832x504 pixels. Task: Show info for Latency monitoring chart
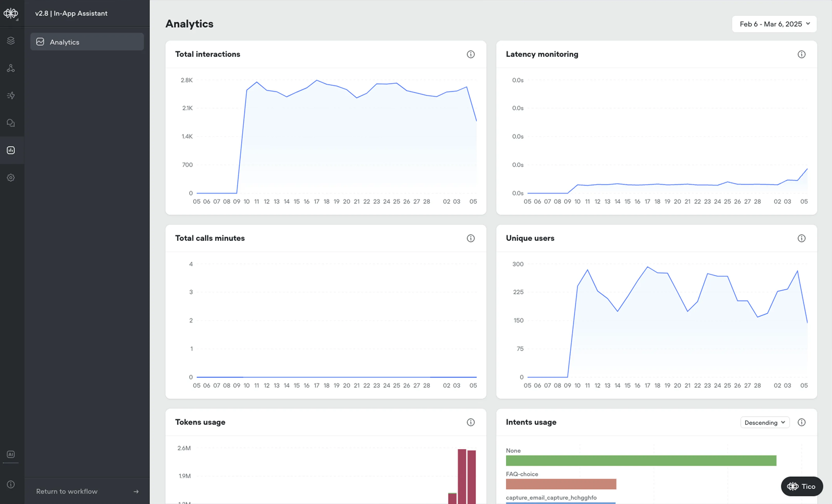801,54
